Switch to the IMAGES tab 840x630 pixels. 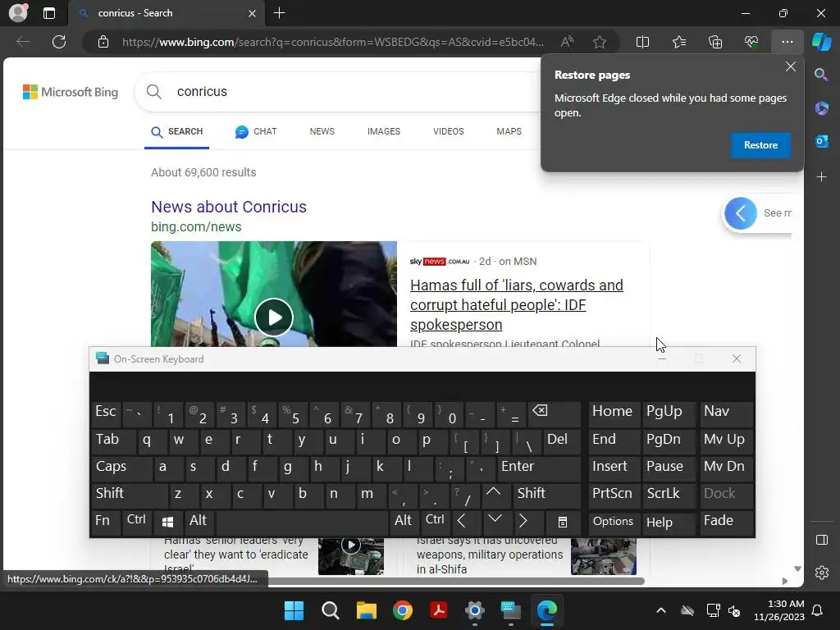point(384,131)
